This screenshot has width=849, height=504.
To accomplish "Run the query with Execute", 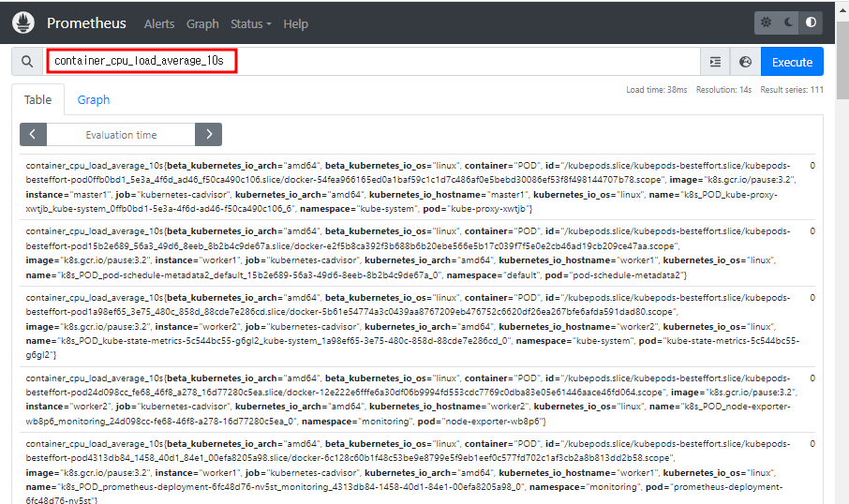I will click(x=792, y=62).
